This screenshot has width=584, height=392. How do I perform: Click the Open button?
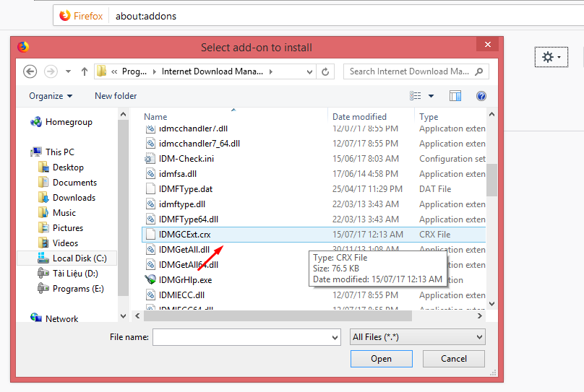pyautogui.click(x=382, y=359)
